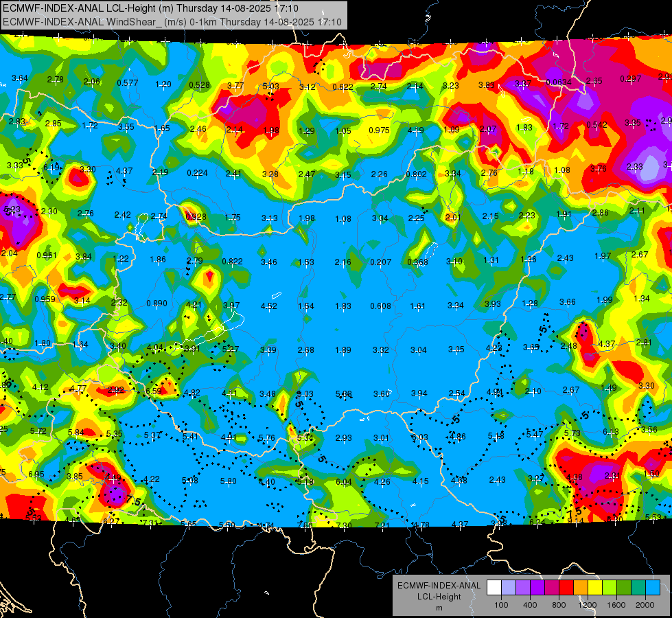Click the wind shear value 4.86
672x618 pixels.
pyautogui.click(x=457, y=437)
